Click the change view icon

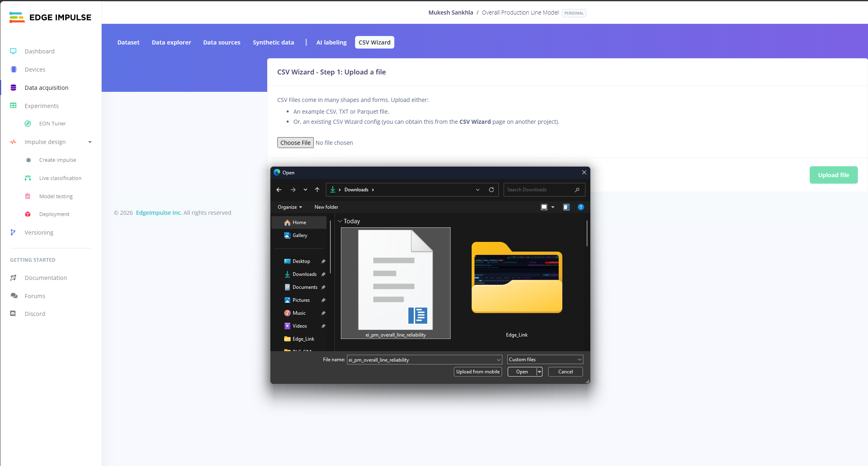544,207
